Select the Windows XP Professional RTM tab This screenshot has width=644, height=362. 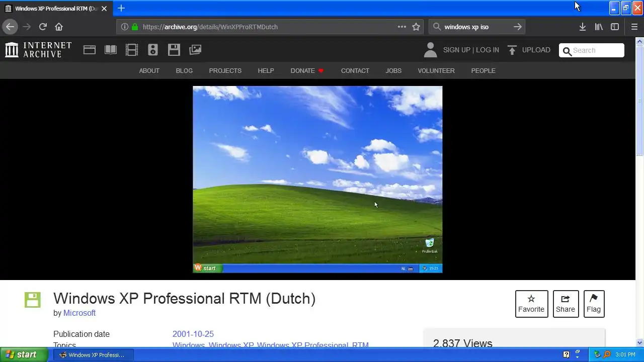(55, 9)
